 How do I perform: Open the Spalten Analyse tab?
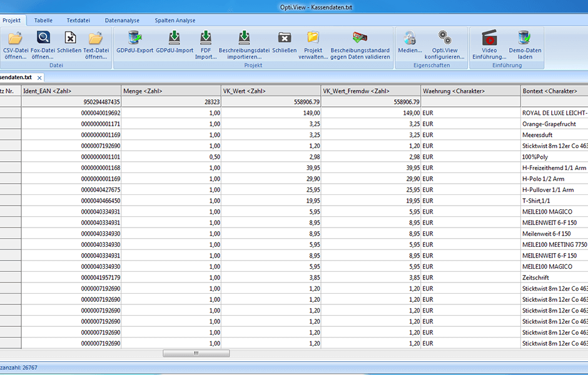[175, 21]
